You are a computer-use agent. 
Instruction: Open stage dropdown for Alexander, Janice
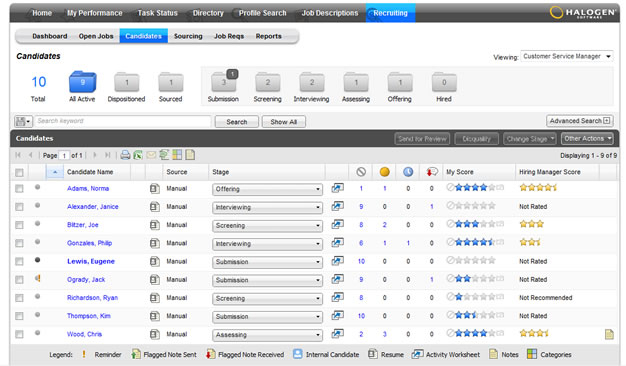click(267, 208)
